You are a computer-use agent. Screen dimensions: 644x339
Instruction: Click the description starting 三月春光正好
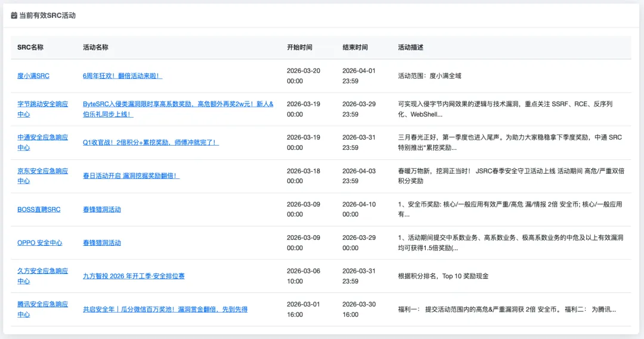coord(510,143)
